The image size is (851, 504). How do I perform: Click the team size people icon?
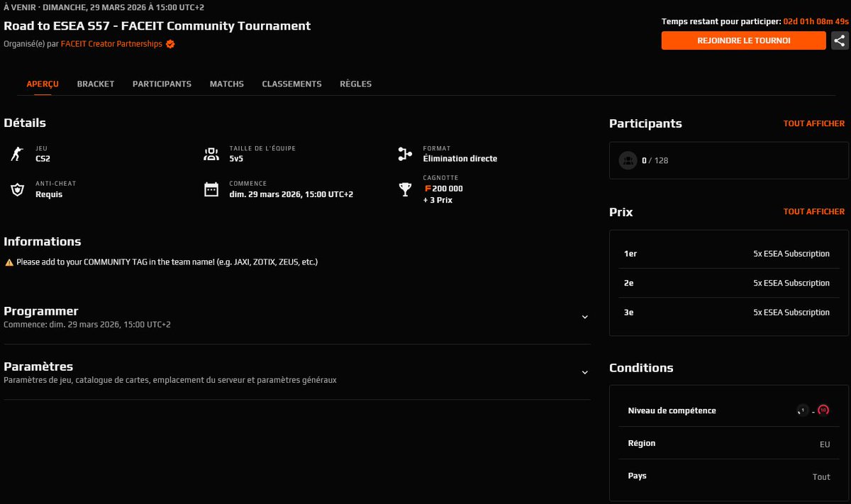[x=211, y=154]
